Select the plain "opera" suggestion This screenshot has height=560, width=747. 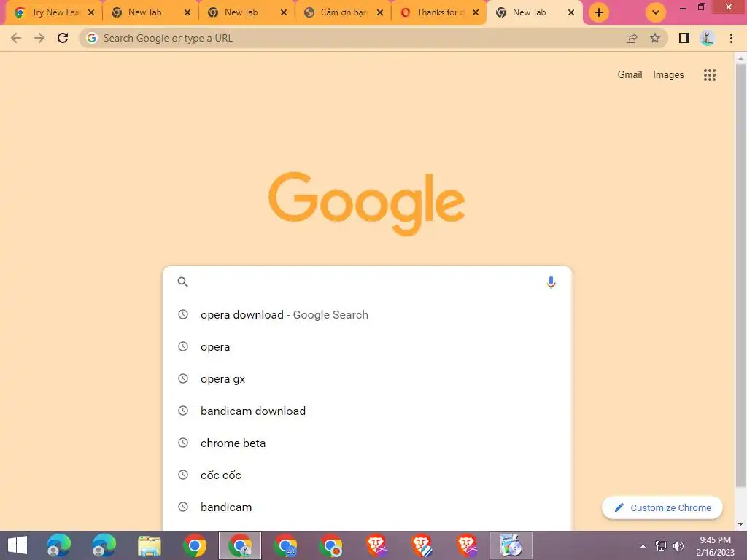367,346
